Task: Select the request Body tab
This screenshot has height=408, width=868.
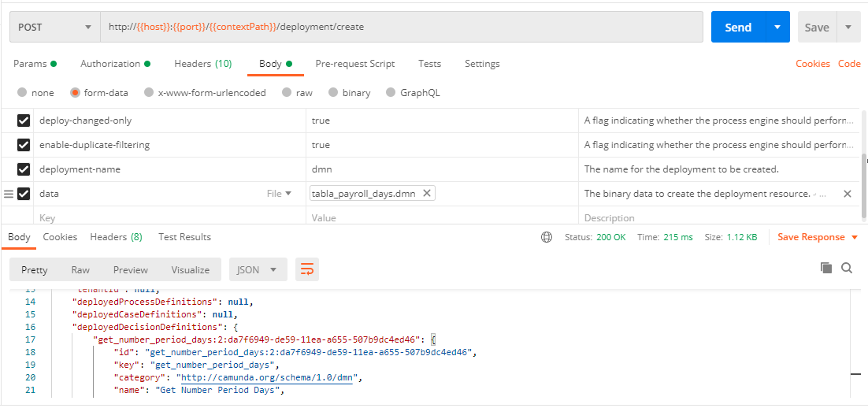Action: point(276,64)
